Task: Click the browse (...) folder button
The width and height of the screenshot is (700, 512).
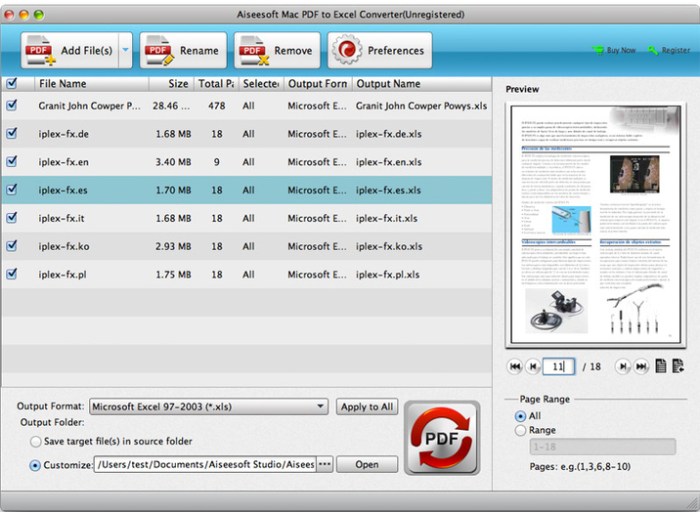Action: (325, 464)
